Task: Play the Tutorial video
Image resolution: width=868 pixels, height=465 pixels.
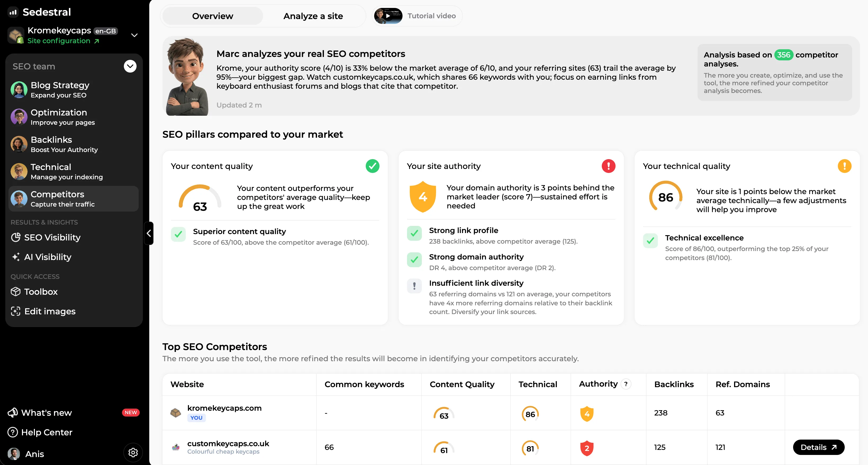Action: [388, 16]
